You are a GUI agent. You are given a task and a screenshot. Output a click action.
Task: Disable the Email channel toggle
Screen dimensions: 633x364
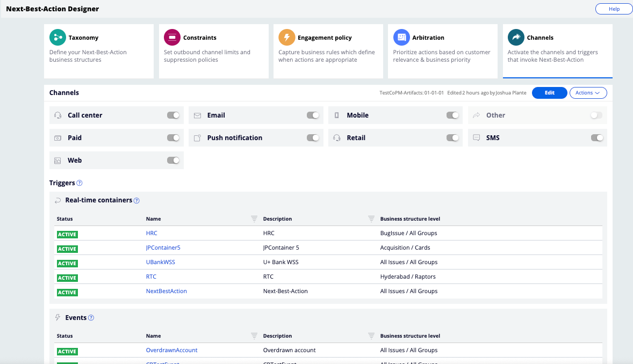pos(313,115)
